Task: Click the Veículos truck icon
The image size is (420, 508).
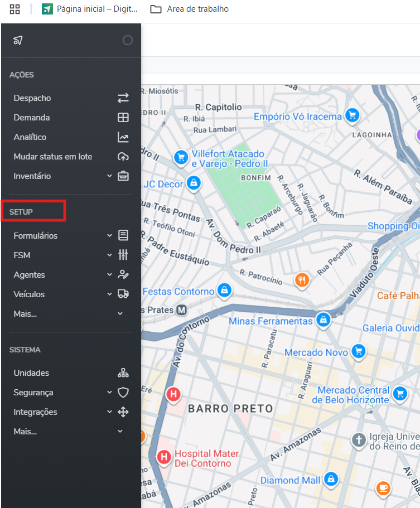Action: tap(123, 294)
